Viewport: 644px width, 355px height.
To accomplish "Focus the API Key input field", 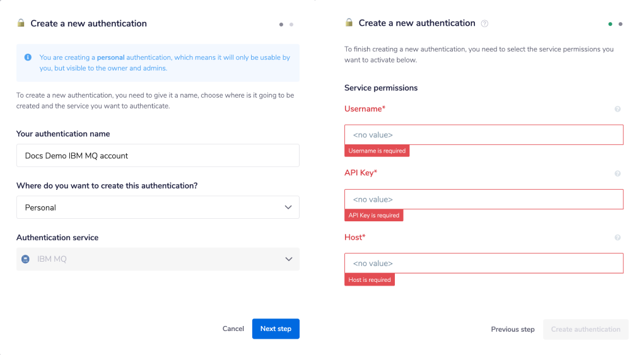I will (484, 199).
